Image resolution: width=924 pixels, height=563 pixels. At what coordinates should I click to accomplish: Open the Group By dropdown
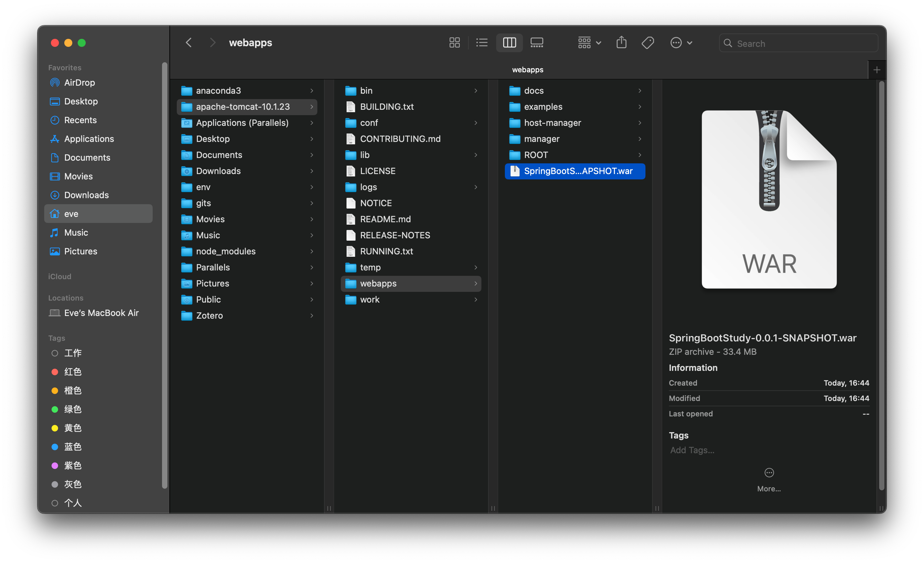coord(589,43)
